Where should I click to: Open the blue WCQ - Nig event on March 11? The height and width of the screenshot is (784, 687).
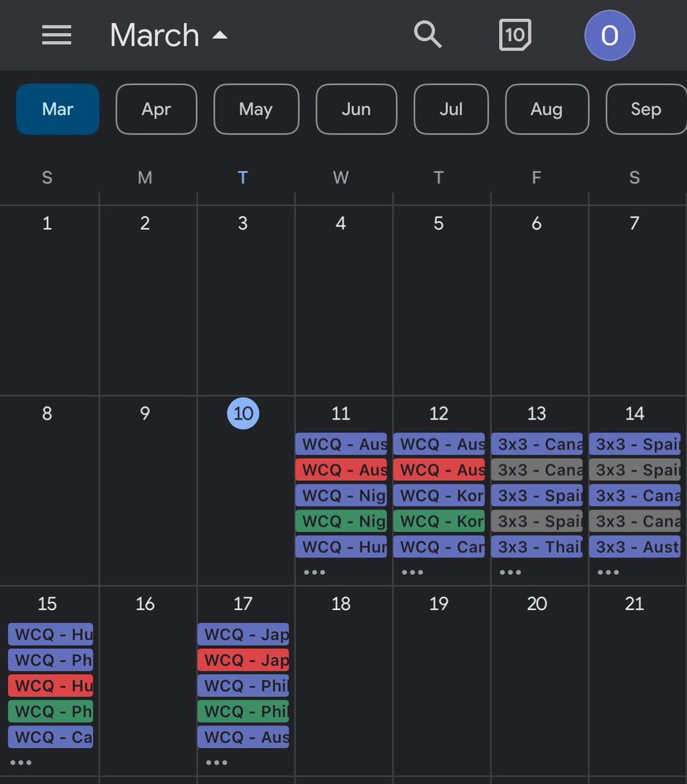pyautogui.click(x=341, y=495)
